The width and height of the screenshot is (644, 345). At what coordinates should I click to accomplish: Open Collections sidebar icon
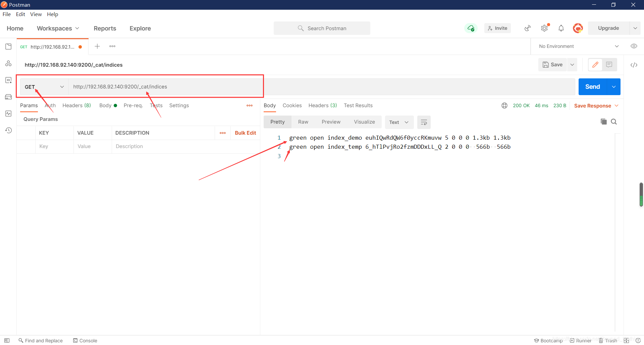[8, 47]
